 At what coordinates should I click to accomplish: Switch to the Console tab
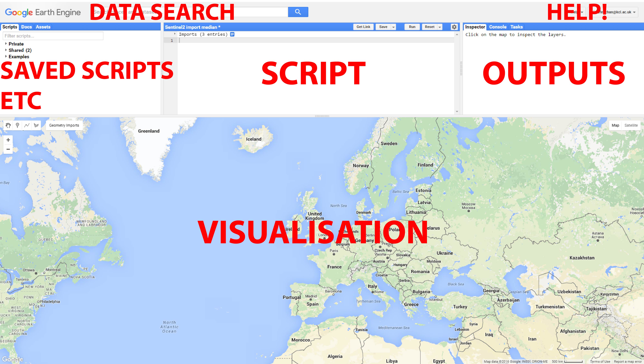click(498, 27)
